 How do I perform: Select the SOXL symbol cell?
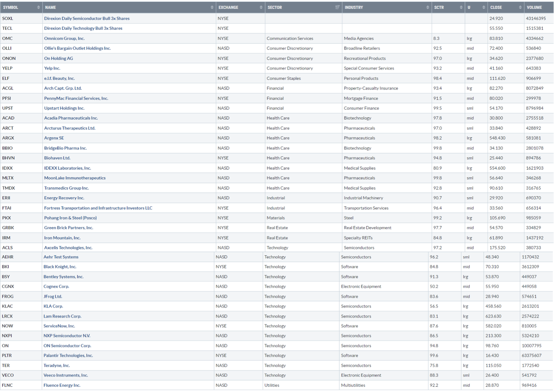8,18
